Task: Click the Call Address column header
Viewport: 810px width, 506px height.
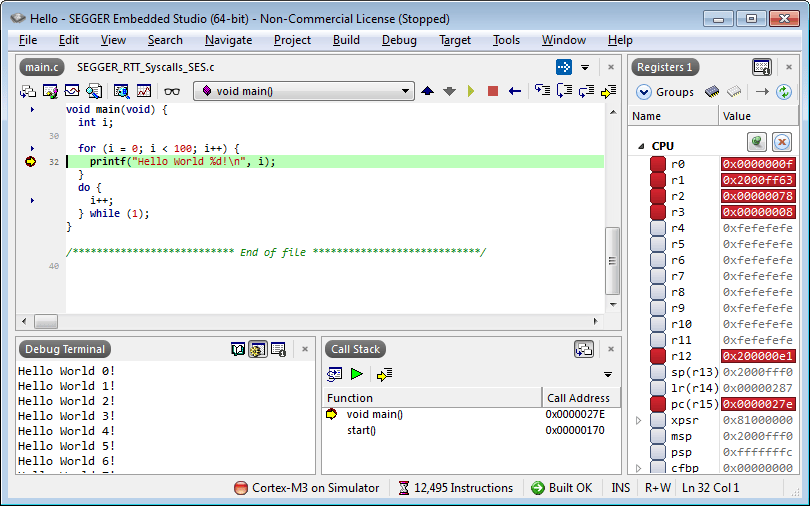Action: (581, 398)
